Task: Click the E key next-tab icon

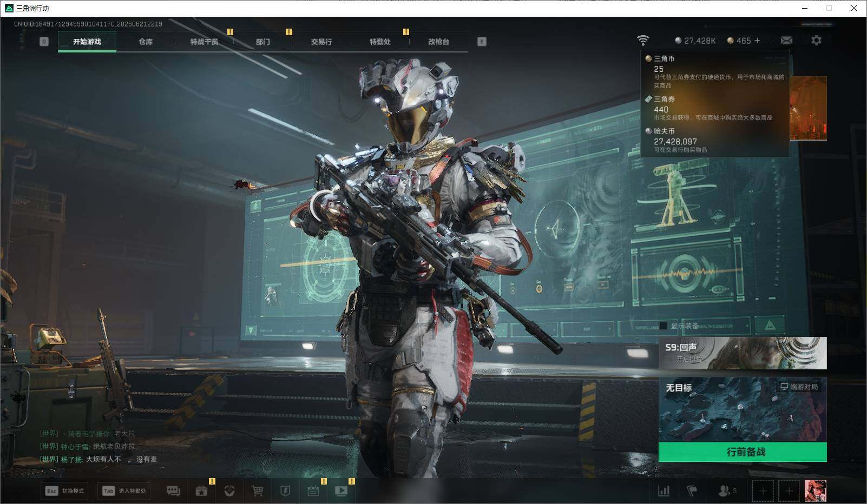Action: [482, 42]
